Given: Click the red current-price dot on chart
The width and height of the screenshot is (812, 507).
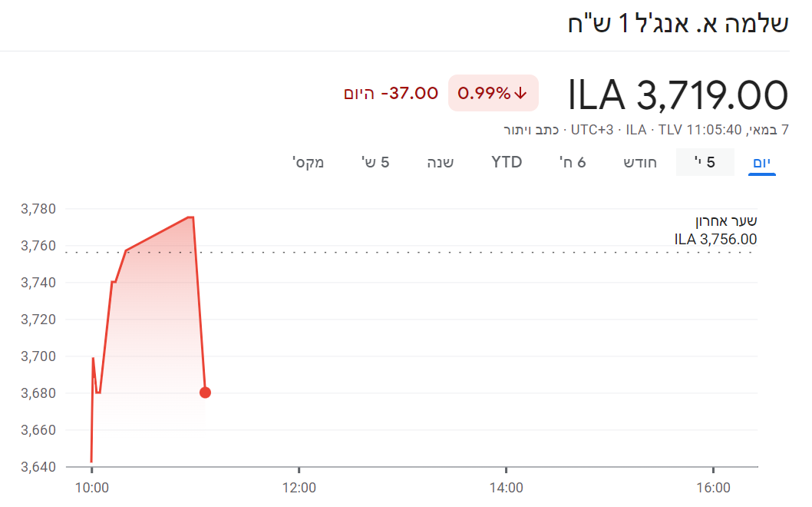Looking at the screenshot, I should tap(205, 393).
